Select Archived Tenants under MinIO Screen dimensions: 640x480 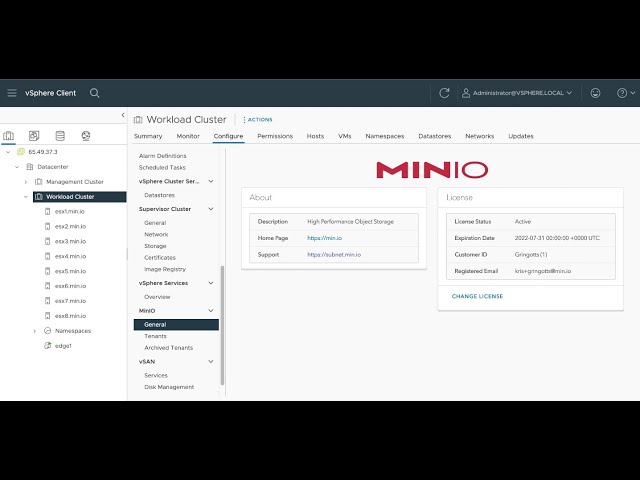[x=169, y=348]
